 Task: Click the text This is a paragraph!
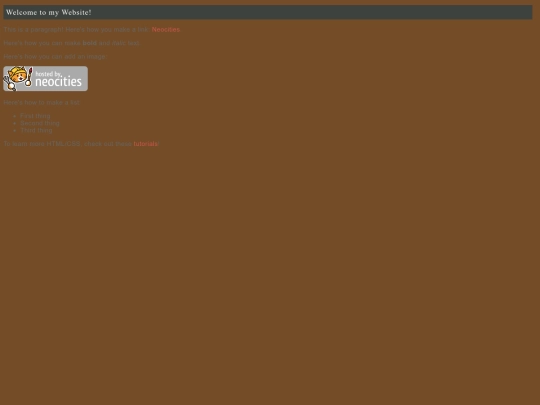tap(33, 30)
